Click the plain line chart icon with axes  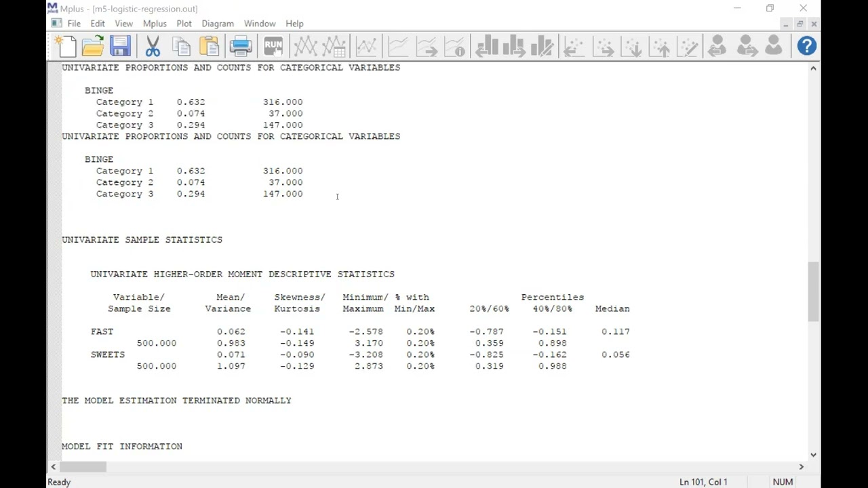click(x=398, y=46)
